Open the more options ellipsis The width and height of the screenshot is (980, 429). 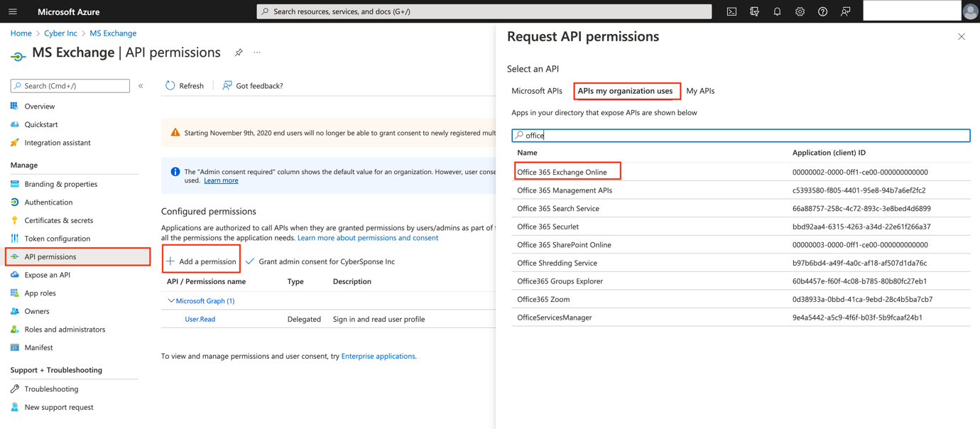[x=257, y=53]
